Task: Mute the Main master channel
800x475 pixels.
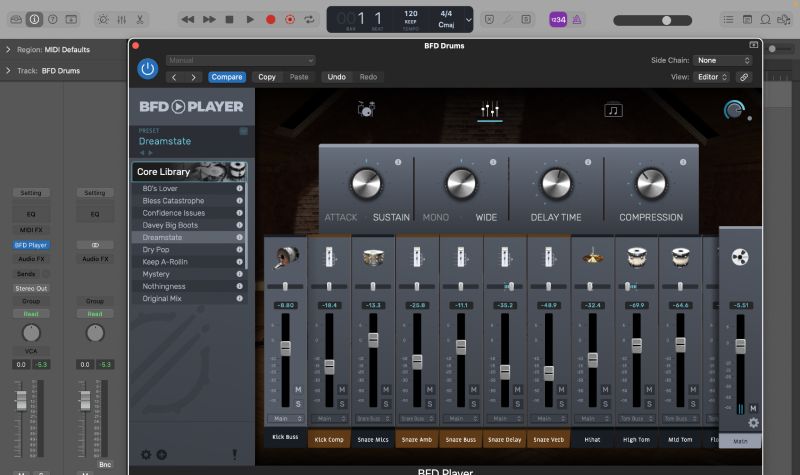Action: 753,408
